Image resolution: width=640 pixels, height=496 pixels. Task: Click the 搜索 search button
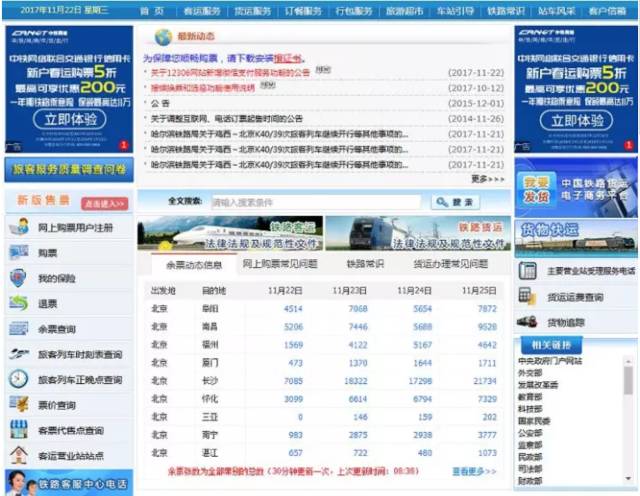coord(456,202)
